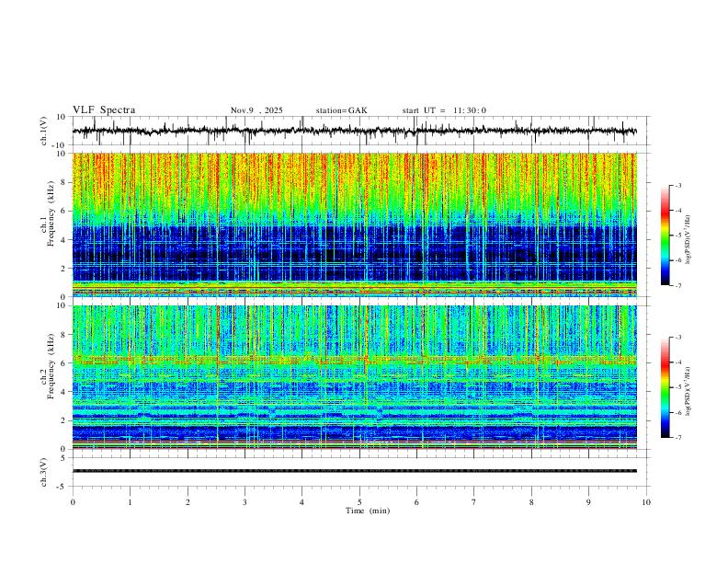Click the "2" kHz tick on ch.2 frequency axis

coord(63,420)
